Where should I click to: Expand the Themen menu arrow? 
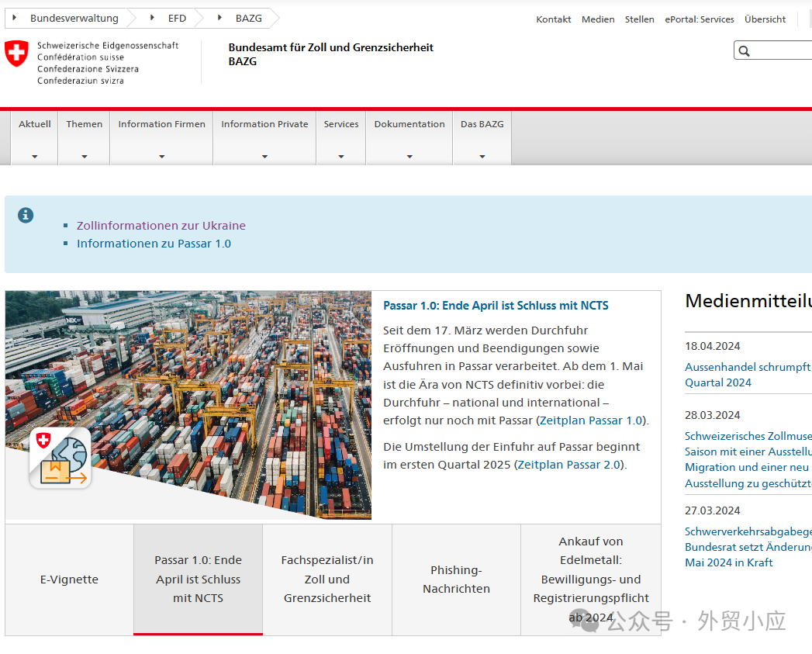(85, 157)
